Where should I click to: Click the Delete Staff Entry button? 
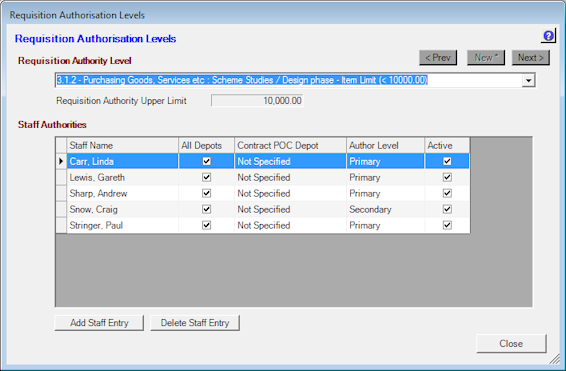pos(195,323)
